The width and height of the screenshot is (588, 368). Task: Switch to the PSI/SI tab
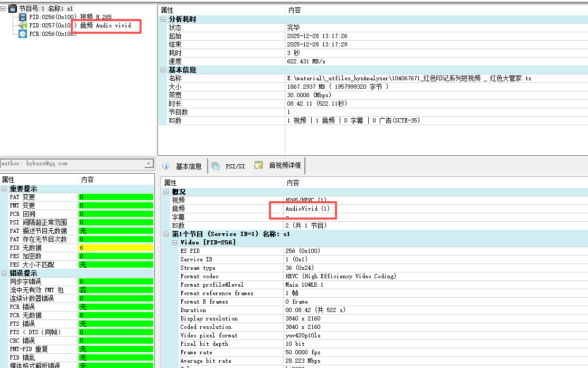[229, 166]
